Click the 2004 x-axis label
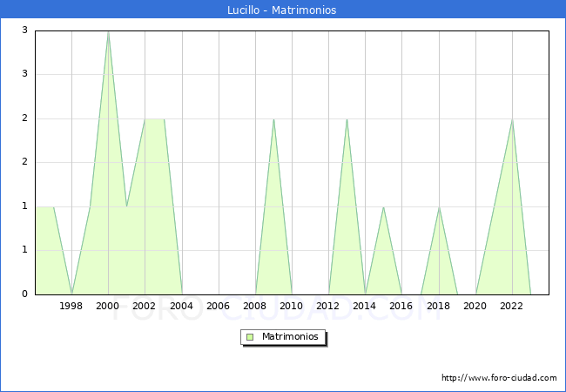This screenshot has height=392, width=566. pos(181,306)
